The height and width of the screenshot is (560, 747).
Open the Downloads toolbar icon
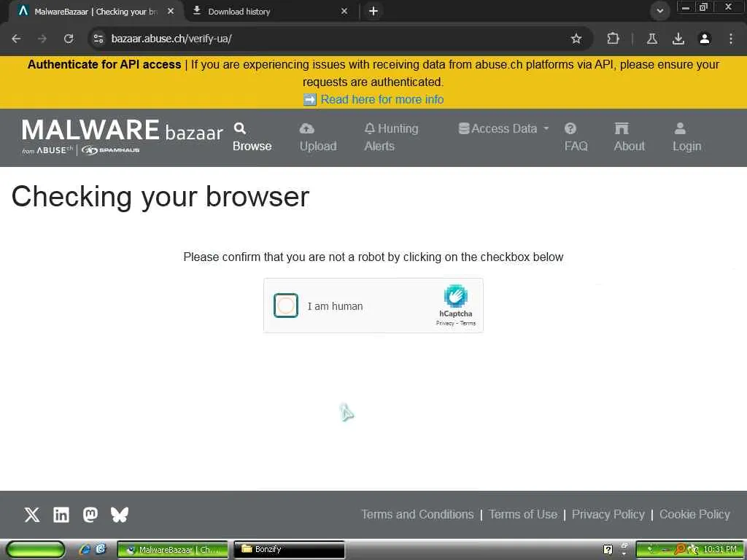coord(678,39)
